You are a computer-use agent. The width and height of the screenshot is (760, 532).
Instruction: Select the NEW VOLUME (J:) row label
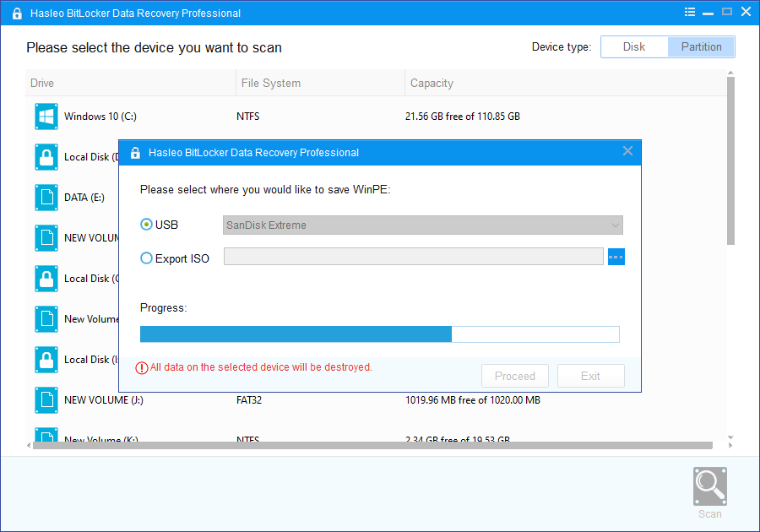(104, 399)
